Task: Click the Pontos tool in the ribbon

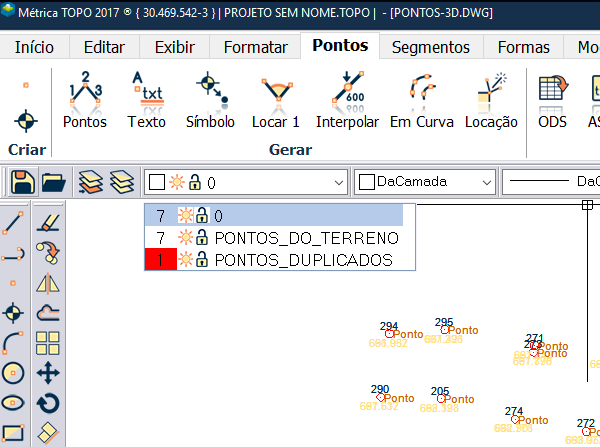Action: [84, 103]
